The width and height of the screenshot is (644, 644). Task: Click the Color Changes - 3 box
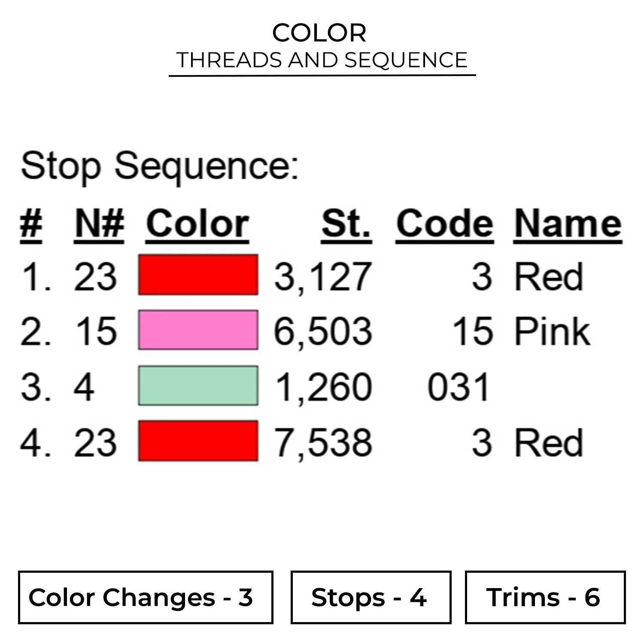pyautogui.click(x=146, y=597)
